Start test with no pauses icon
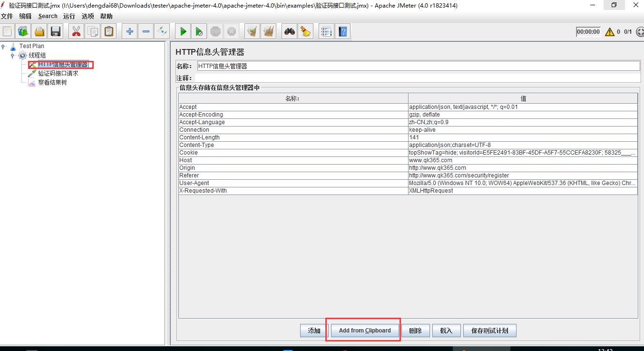The height and width of the screenshot is (351, 644). tap(199, 32)
